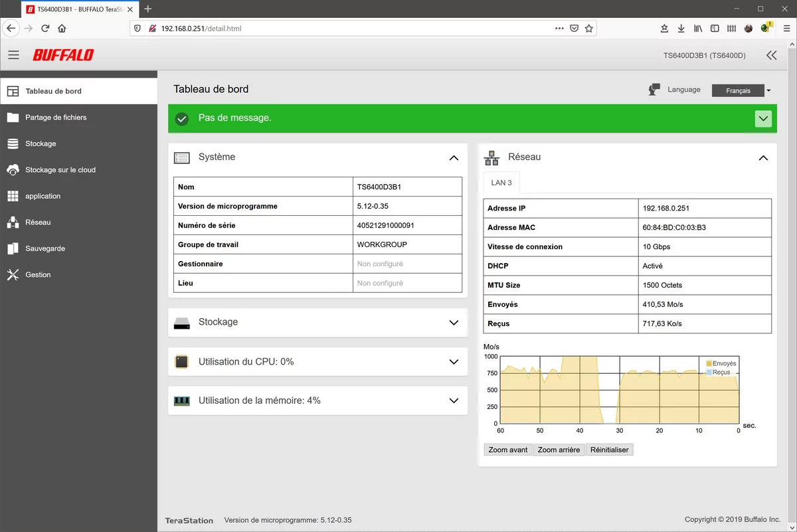Viewport: 797px width, 532px height.
Task: Open Tableau de bord in the sidebar
Action: tap(78, 91)
